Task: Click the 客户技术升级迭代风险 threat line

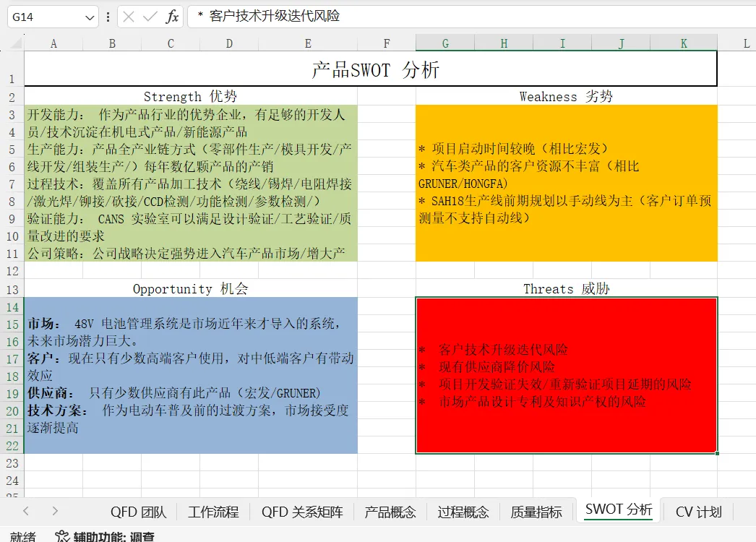Action: pyautogui.click(x=493, y=349)
